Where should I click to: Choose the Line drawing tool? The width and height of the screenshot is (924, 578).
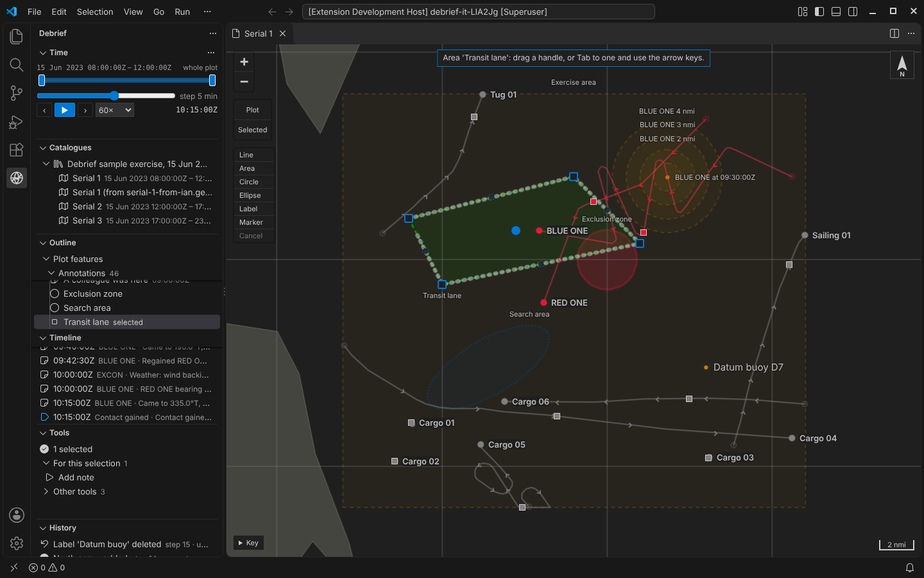click(x=254, y=155)
